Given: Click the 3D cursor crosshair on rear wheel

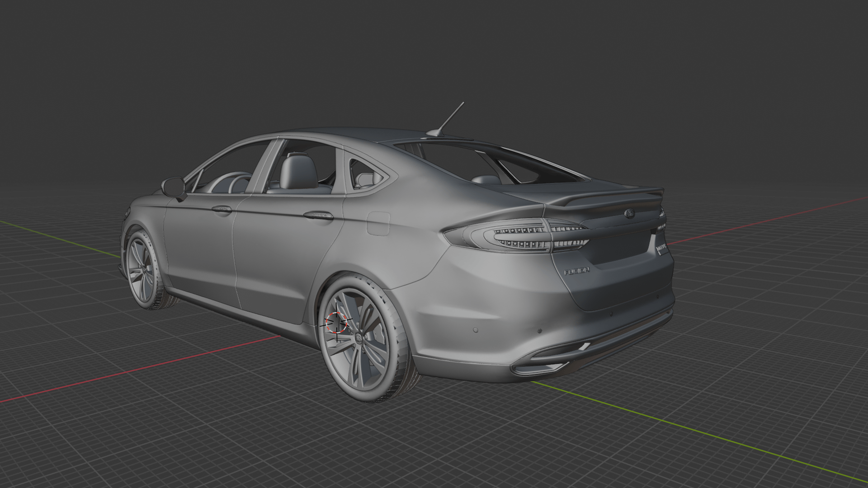Looking at the screenshot, I should click(337, 322).
